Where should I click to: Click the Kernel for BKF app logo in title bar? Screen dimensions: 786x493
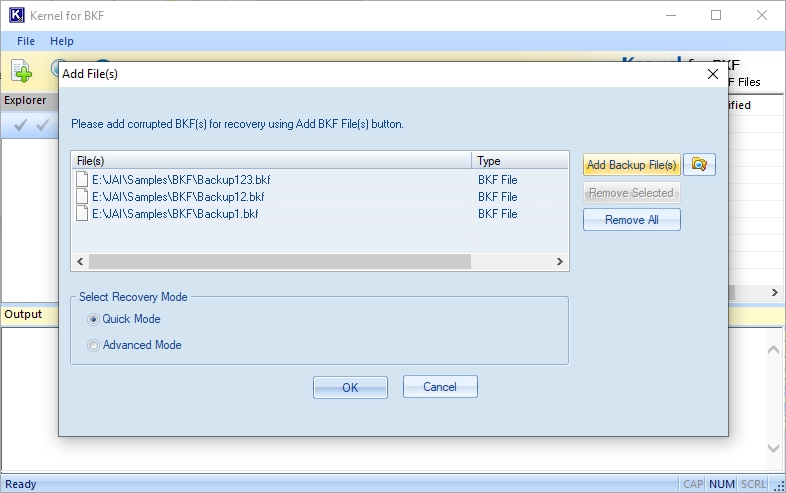17,15
